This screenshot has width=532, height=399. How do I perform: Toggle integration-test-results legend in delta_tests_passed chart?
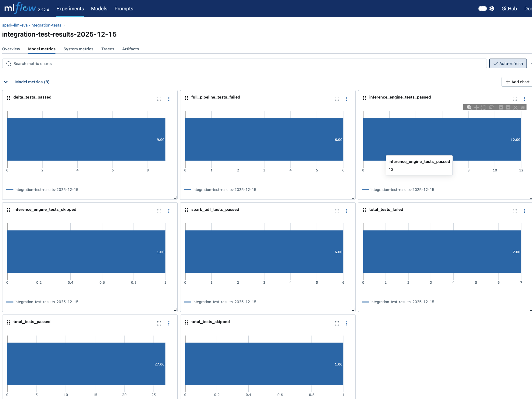[46, 190]
